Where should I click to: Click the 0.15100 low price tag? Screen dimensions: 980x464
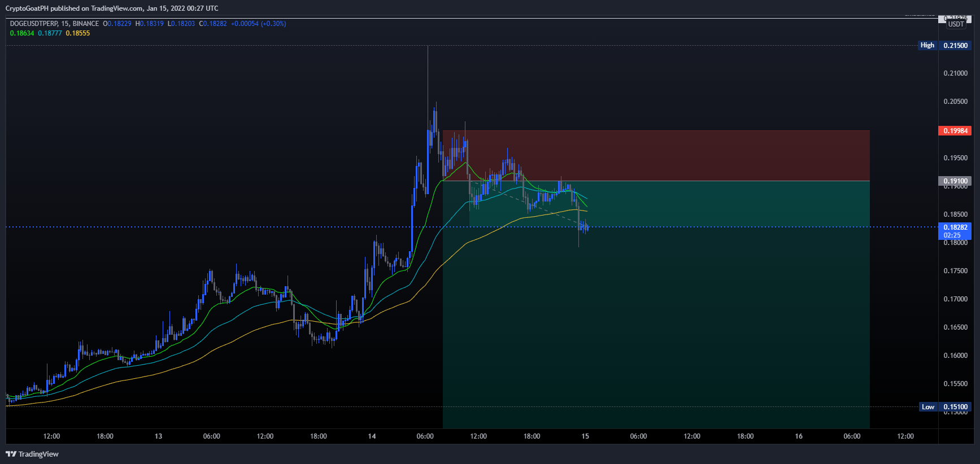tap(956, 407)
